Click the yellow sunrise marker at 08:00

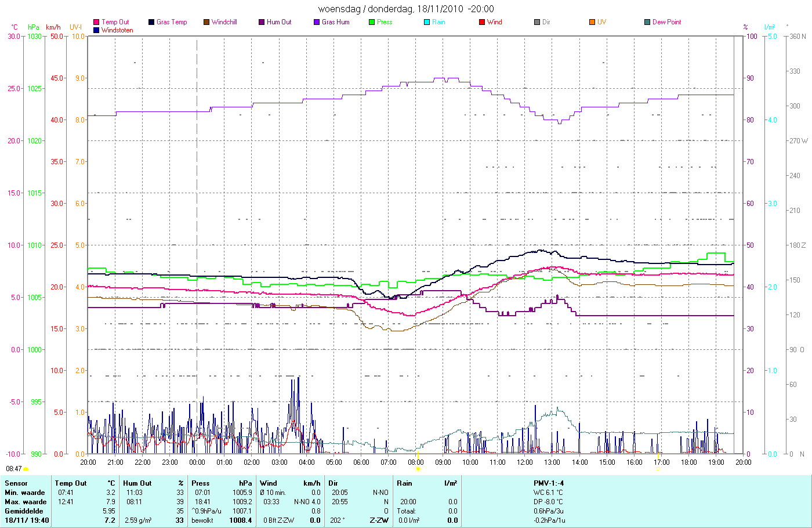(418, 469)
